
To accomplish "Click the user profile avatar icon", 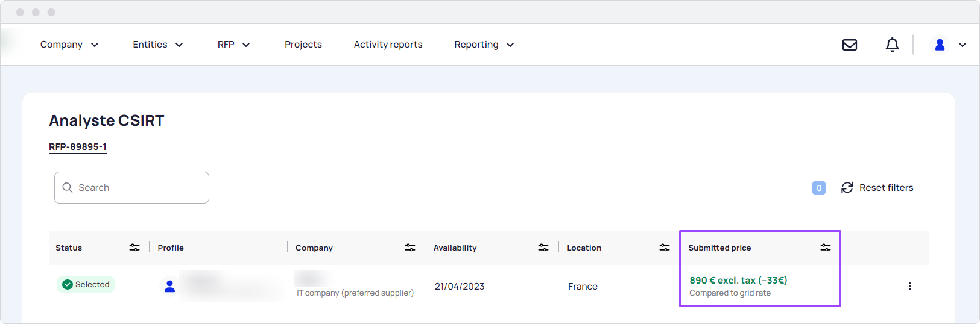I will coord(940,45).
